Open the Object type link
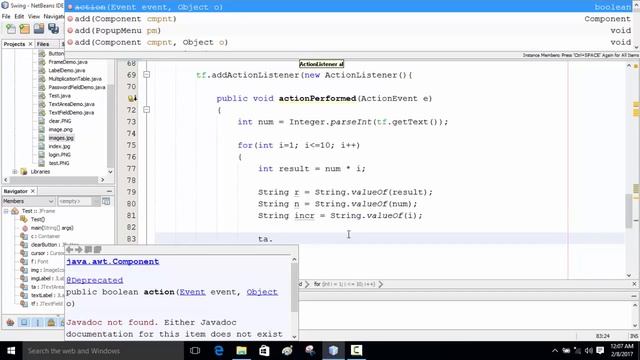Image resolution: width=640 pixels, height=360 pixels. click(x=262, y=292)
